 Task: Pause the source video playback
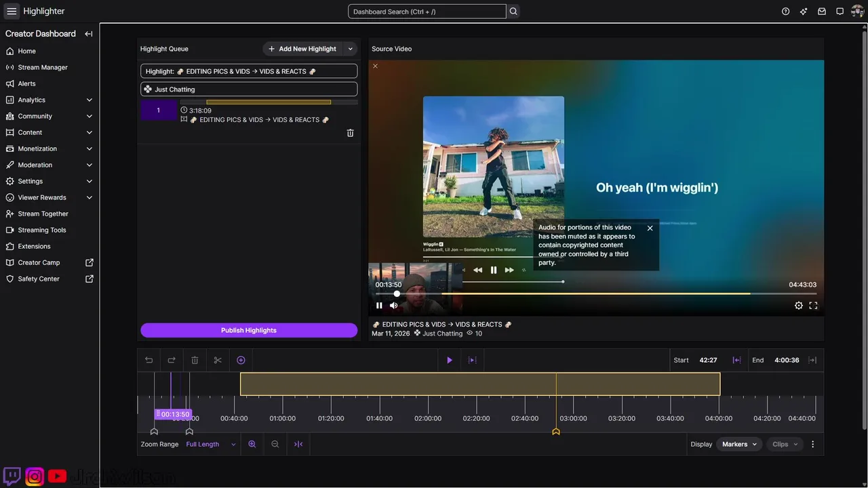(379, 306)
